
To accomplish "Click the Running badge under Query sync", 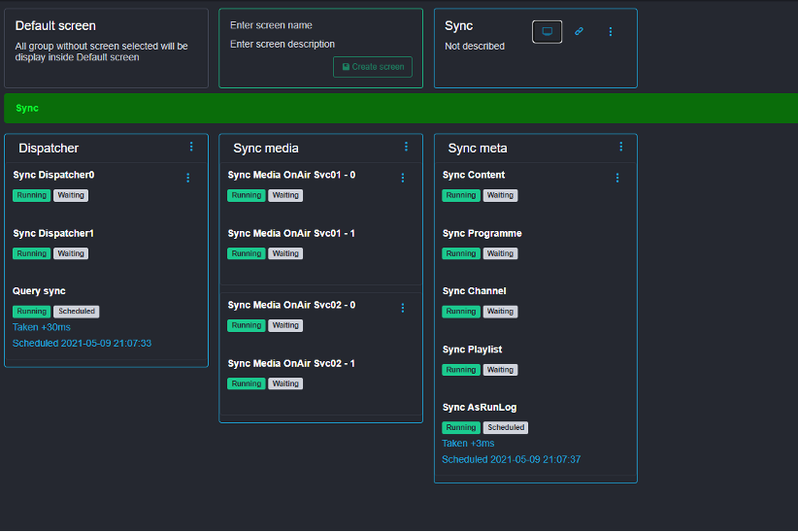I will (31, 312).
